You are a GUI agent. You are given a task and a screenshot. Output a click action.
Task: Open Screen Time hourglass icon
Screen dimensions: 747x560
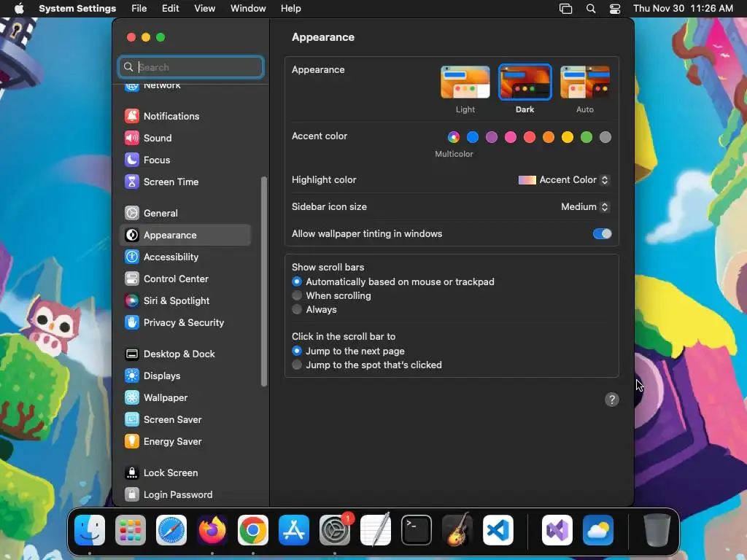pos(132,182)
